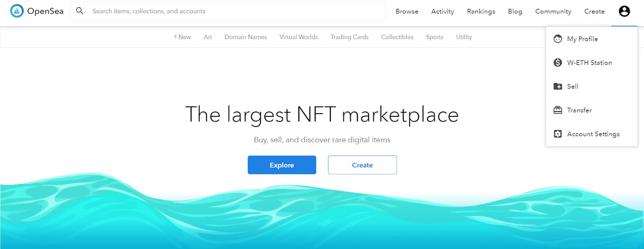Open the Sports category
This screenshot has width=644, height=249.
click(x=435, y=37)
